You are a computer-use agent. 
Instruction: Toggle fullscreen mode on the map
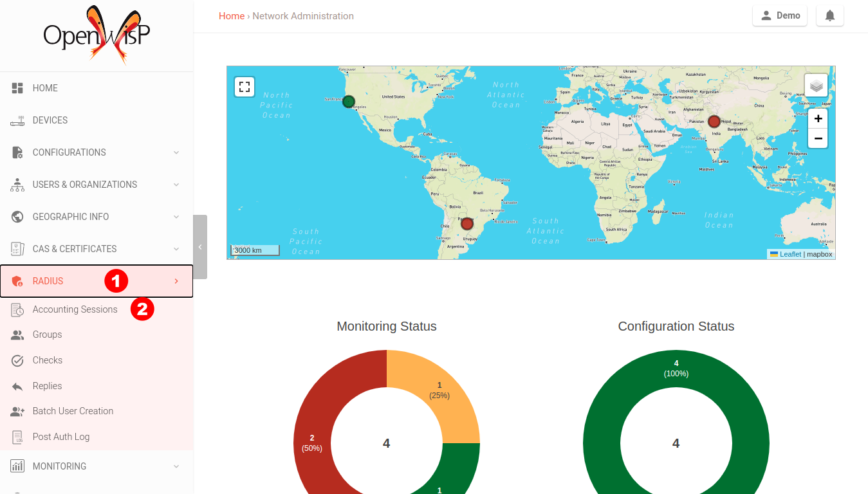[x=245, y=86]
